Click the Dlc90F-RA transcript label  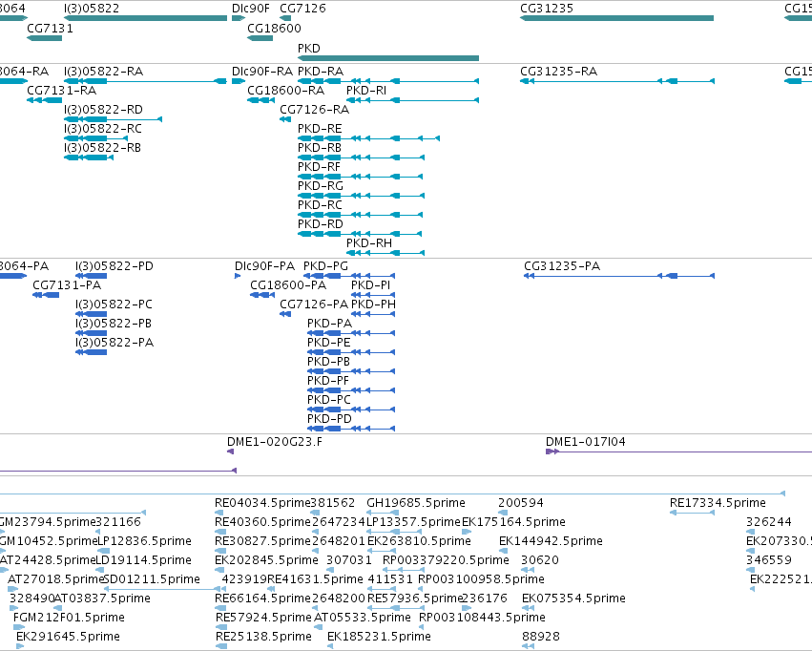pyautogui.click(x=262, y=71)
